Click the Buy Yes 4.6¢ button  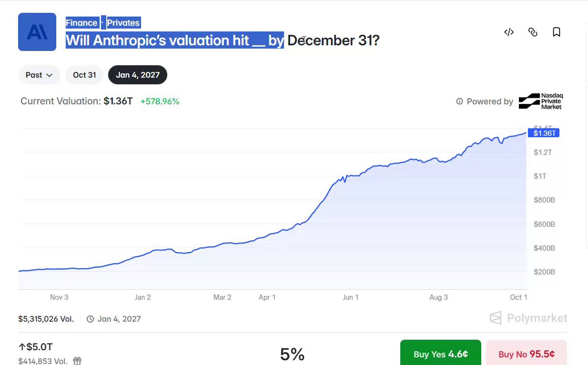441,354
